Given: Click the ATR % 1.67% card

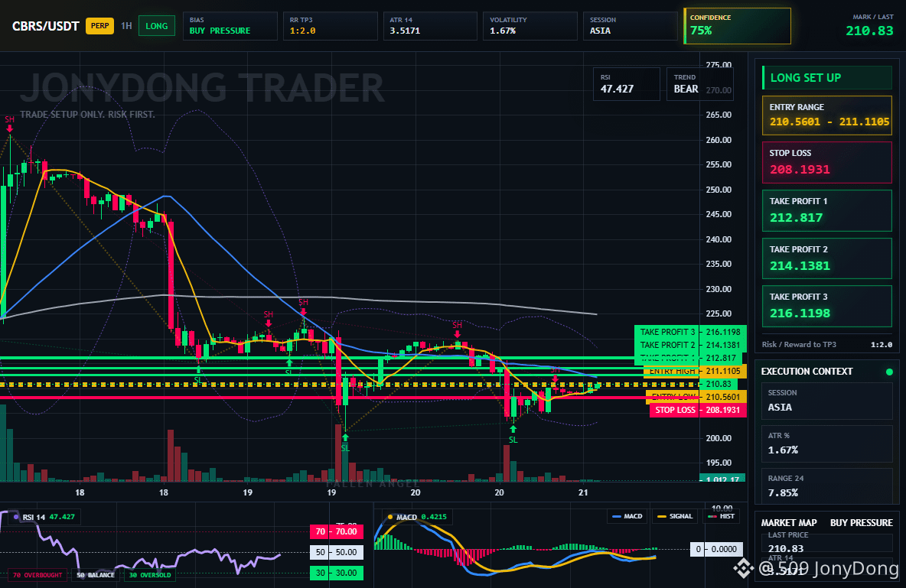Looking at the screenshot, I should pyautogui.click(x=827, y=443).
